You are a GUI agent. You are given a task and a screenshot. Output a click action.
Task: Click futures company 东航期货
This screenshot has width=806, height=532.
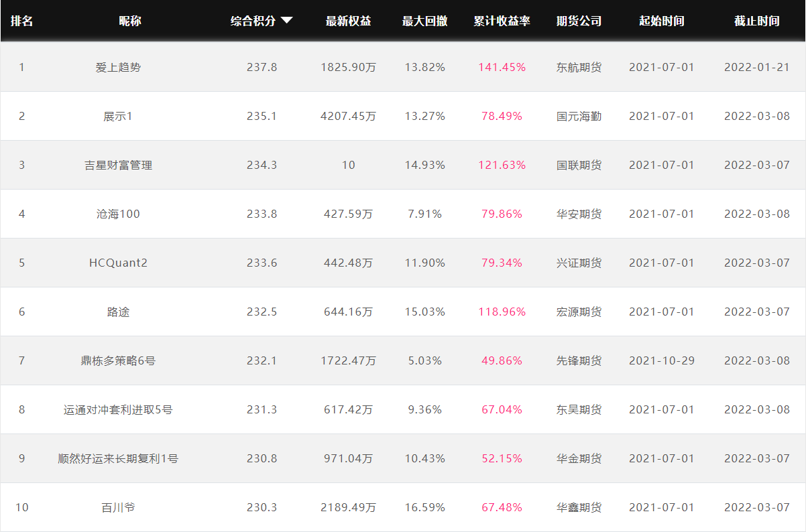pyautogui.click(x=579, y=67)
